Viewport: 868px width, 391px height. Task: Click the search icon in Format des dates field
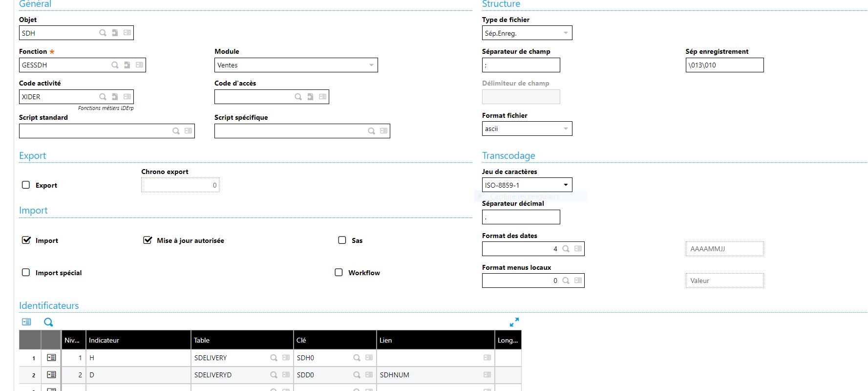pos(566,249)
